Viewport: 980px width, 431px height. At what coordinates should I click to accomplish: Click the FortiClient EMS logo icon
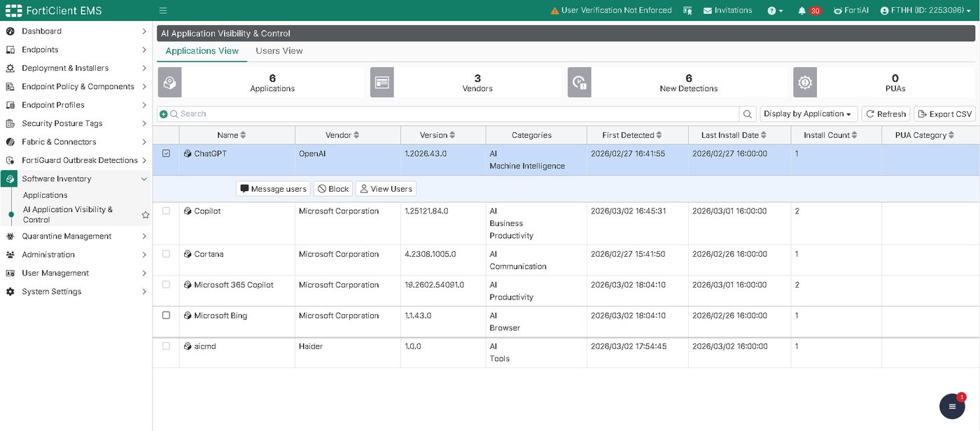coord(14,10)
